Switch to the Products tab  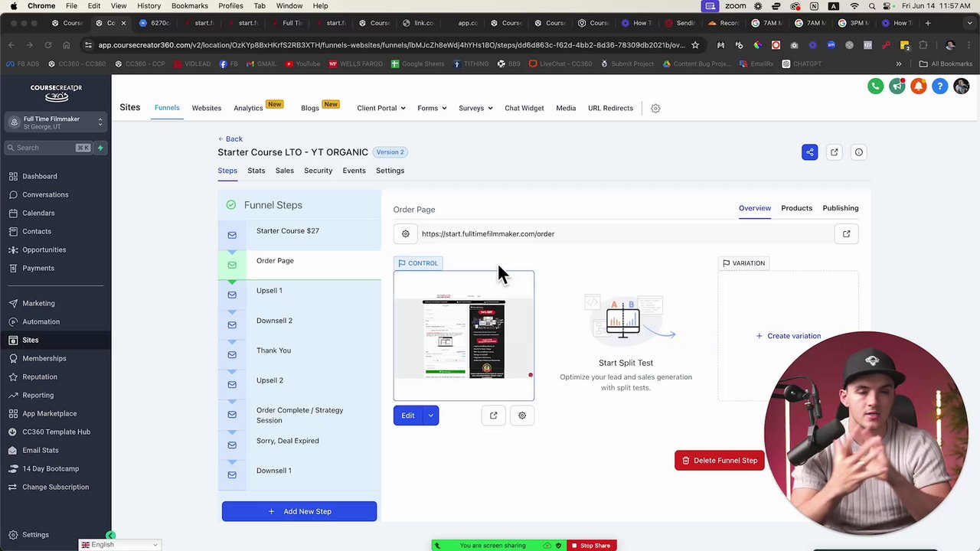[797, 208]
